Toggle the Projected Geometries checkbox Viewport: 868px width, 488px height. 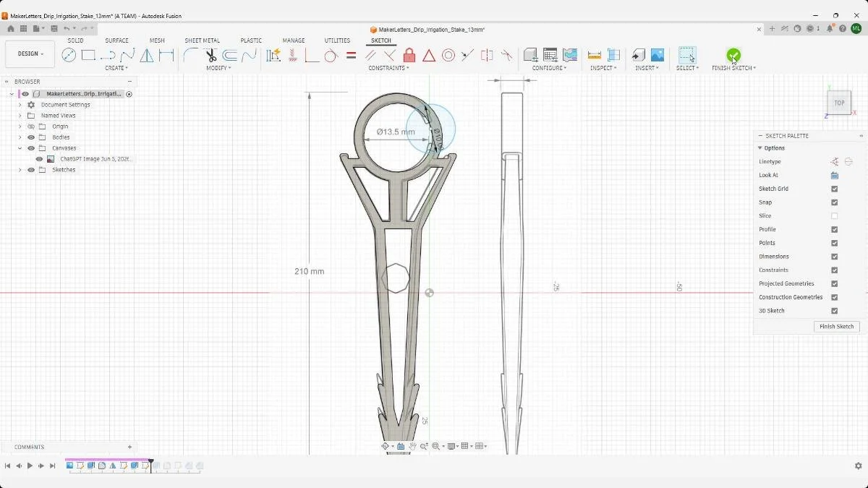click(834, 283)
